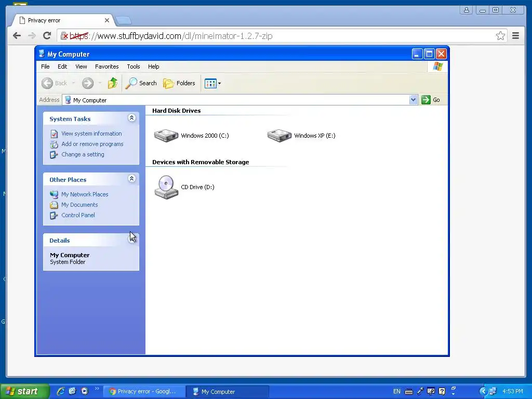The height and width of the screenshot is (399, 532).
Task: Reload the Privacy error page
Action: pos(47,36)
